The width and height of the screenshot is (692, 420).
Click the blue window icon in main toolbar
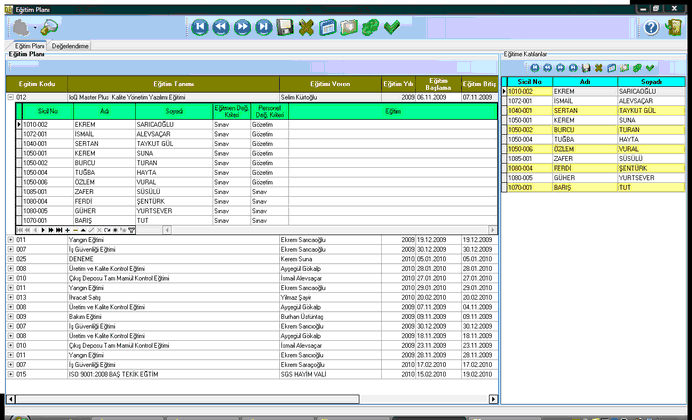tap(327, 27)
